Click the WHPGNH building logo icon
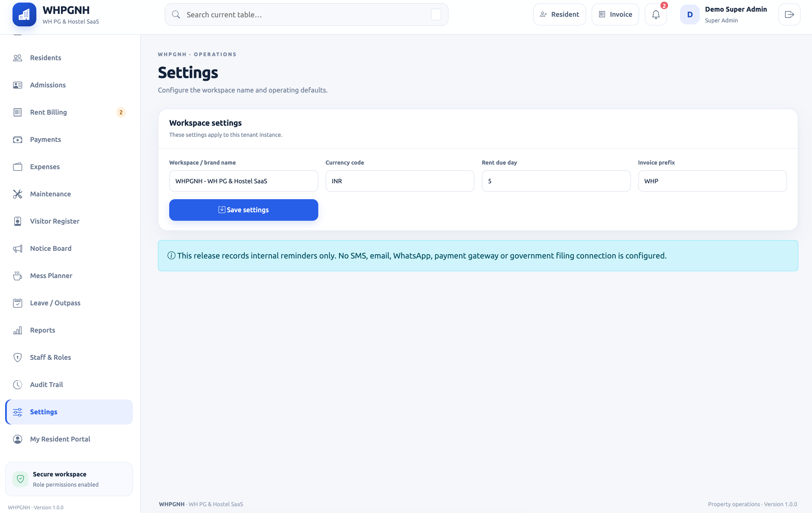Screen dimensions: 812x513 pyautogui.click(x=24, y=14)
